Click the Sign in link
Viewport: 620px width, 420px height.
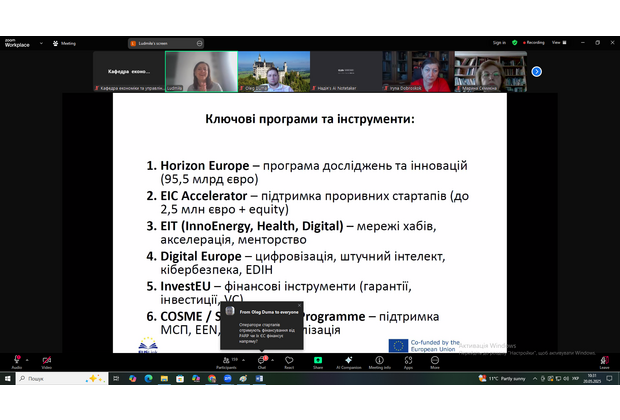pyautogui.click(x=499, y=43)
